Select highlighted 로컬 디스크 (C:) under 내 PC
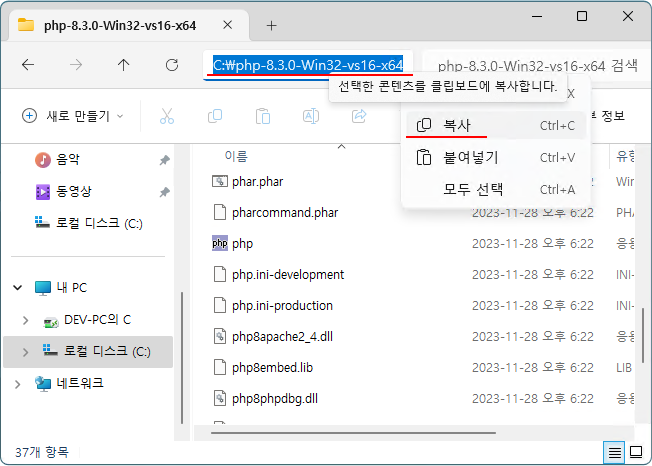The image size is (652, 466). pos(88,352)
